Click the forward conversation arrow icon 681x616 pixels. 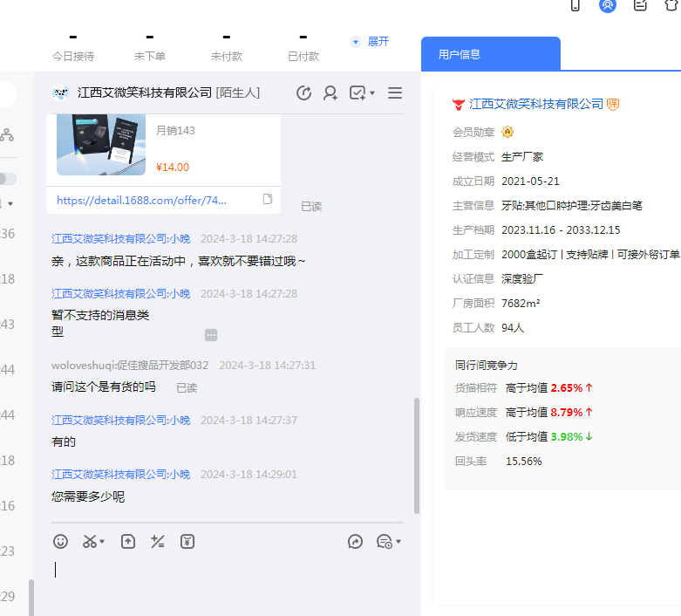[355, 542]
